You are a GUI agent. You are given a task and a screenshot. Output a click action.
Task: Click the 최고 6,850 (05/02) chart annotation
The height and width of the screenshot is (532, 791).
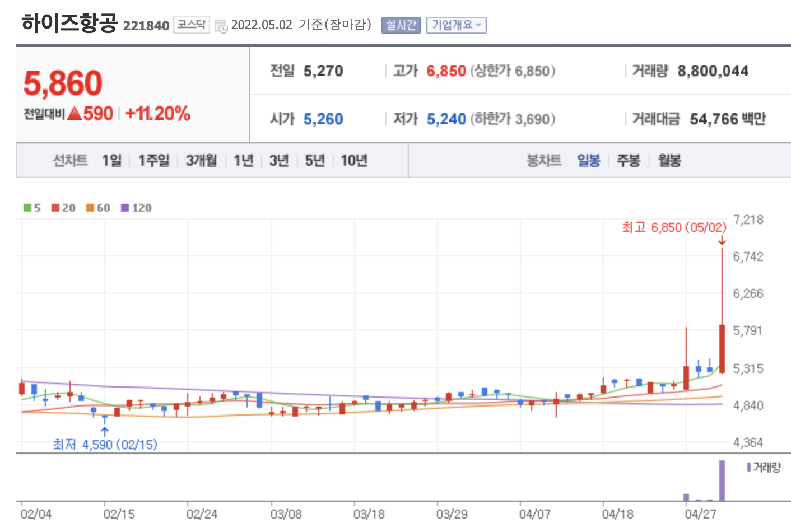[674, 227]
